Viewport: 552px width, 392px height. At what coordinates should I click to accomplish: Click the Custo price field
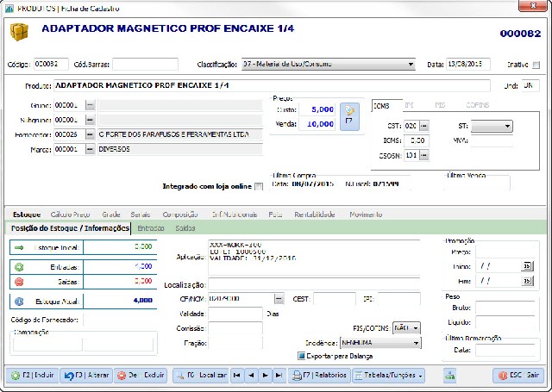[x=317, y=109]
